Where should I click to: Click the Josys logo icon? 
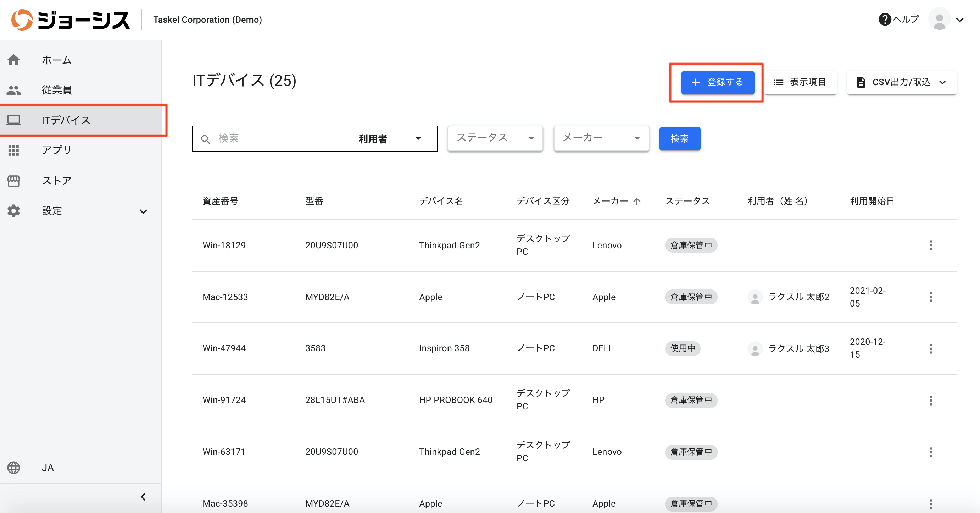coord(22,20)
